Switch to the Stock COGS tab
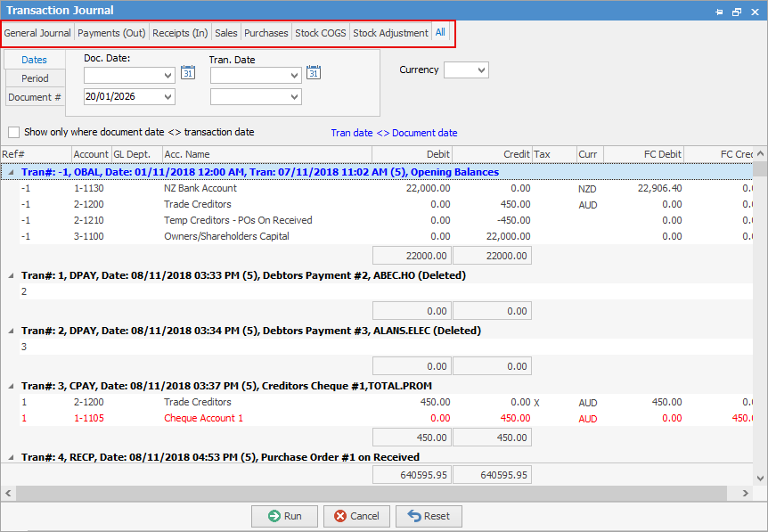The width and height of the screenshot is (768, 532). click(321, 33)
